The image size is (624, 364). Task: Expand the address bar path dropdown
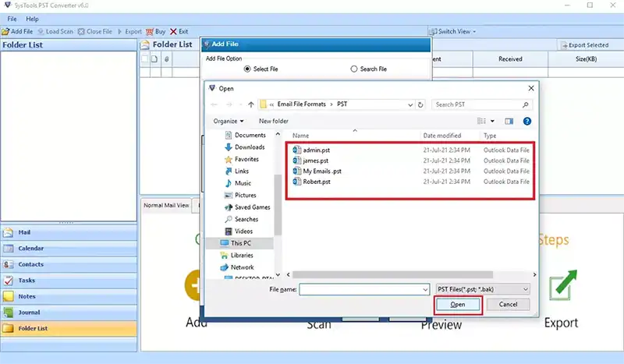tap(410, 104)
